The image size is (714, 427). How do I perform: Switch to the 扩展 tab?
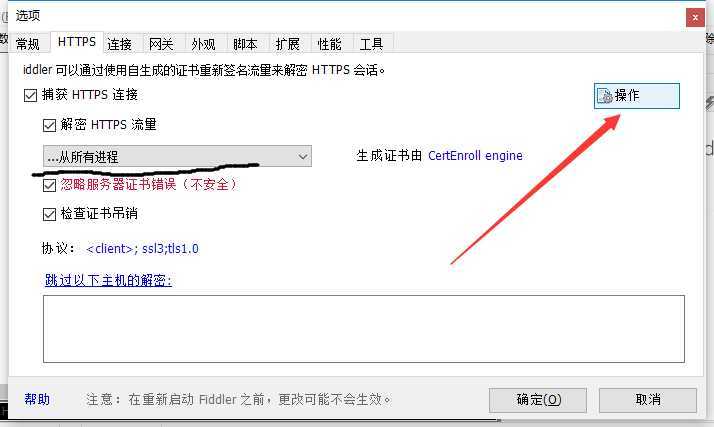[x=287, y=44]
